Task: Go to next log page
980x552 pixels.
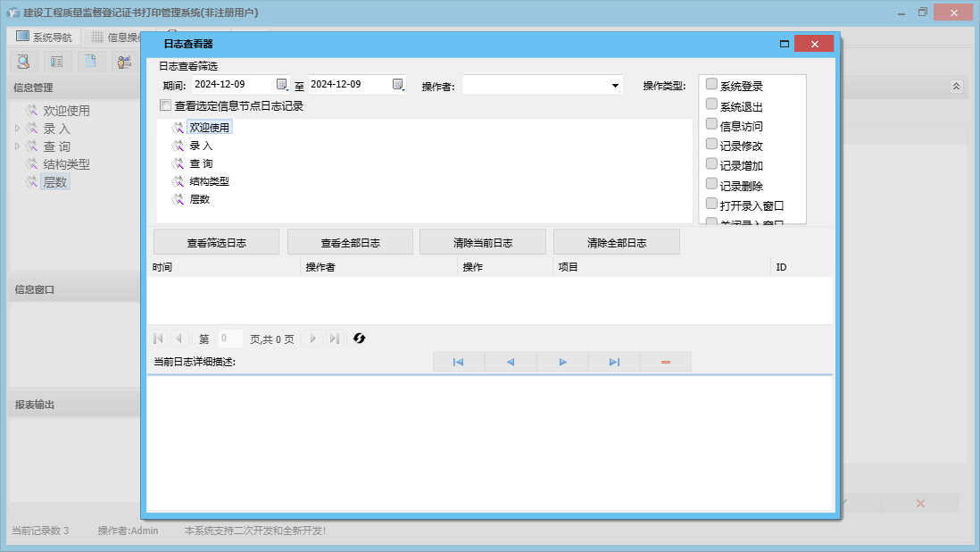Action: pos(313,339)
